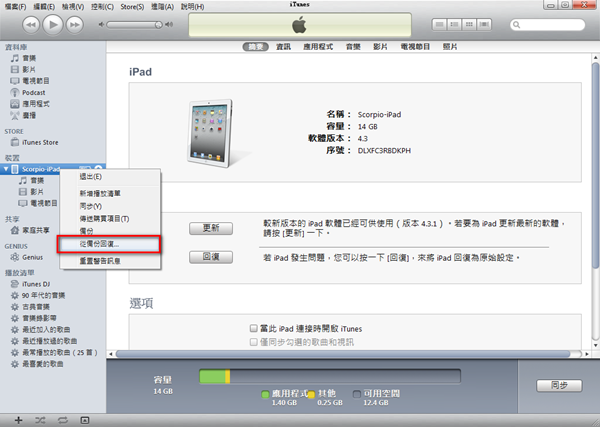The height and width of the screenshot is (427, 600).
Task: Open the Store(S) menu
Action: [x=132, y=7]
